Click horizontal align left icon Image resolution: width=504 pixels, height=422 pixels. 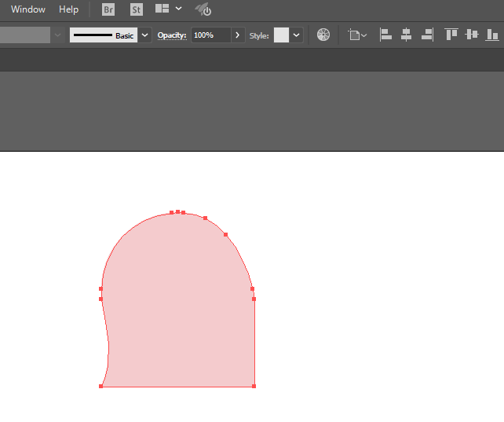(385, 35)
